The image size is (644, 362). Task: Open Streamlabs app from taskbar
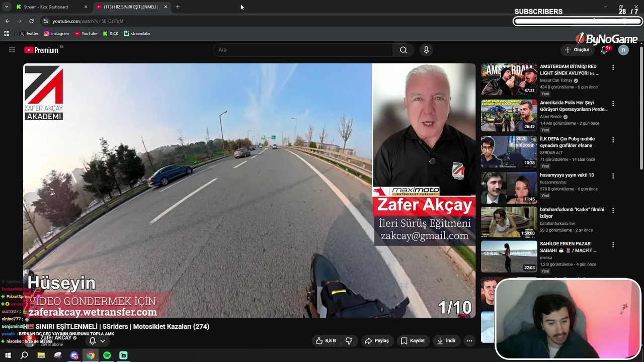(123, 355)
